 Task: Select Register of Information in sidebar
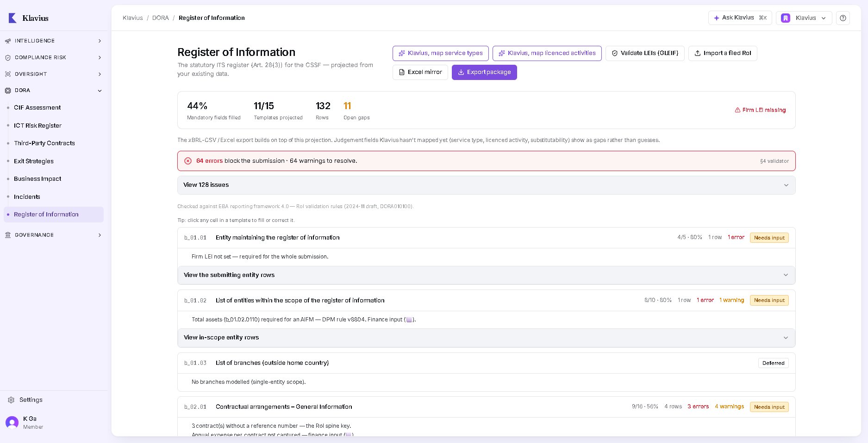coord(54,215)
